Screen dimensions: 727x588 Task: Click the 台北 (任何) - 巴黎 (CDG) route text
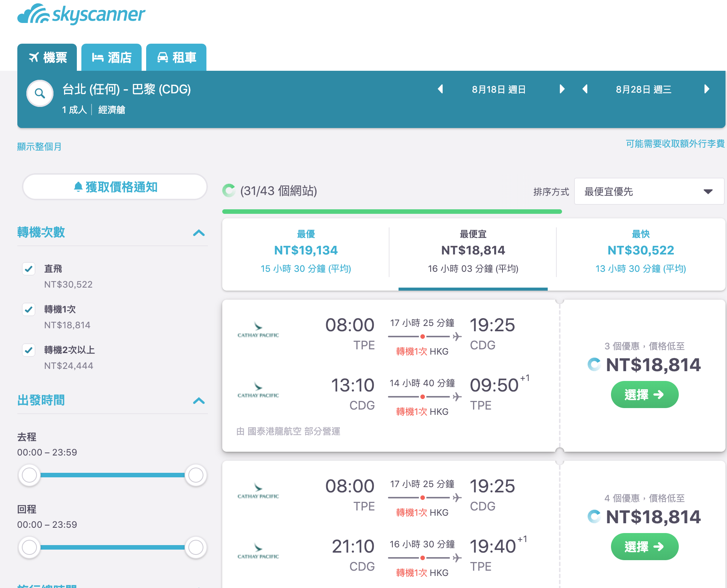[127, 89]
